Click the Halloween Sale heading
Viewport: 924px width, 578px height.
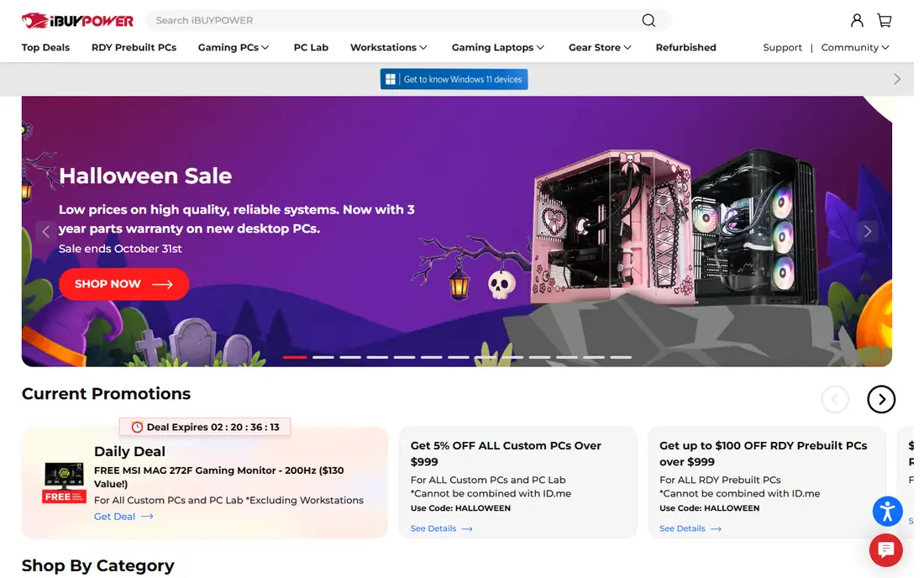pos(145,176)
